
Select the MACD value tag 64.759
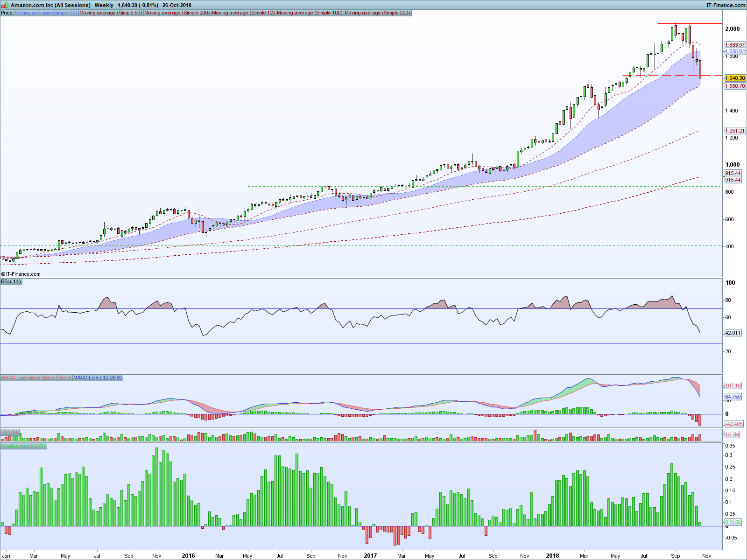(733, 397)
